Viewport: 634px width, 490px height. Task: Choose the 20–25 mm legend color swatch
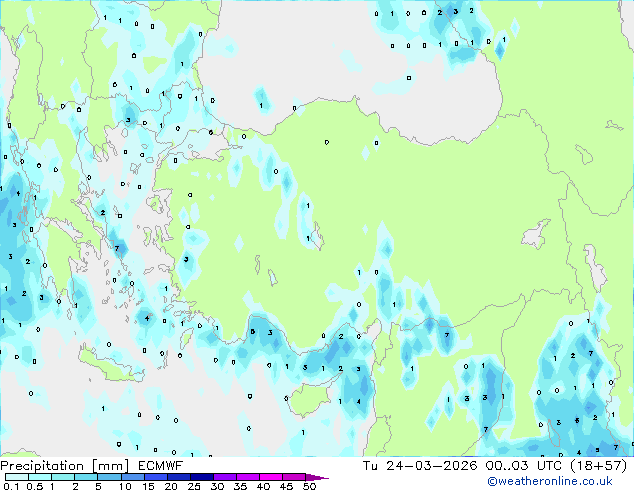(179, 477)
